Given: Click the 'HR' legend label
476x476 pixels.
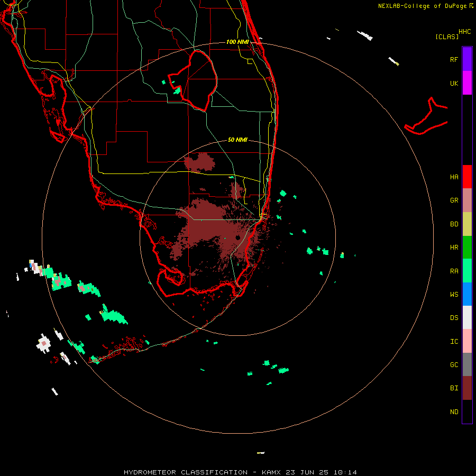Looking at the screenshot, I should pos(454,248).
